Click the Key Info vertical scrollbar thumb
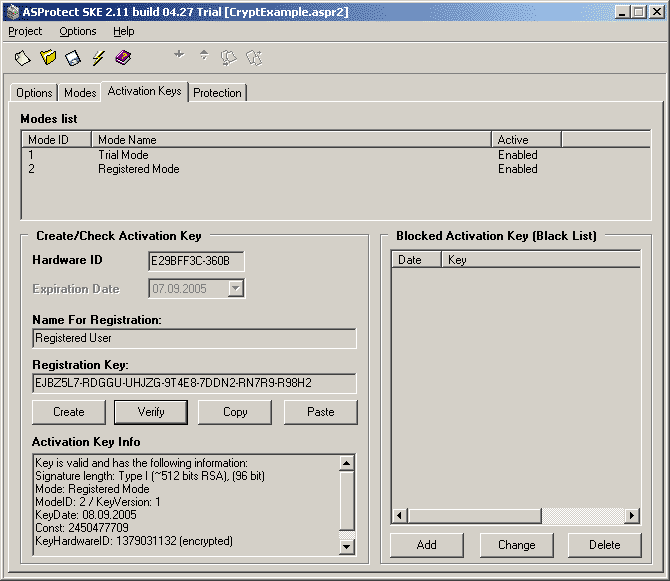 click(x=347, y=500)
